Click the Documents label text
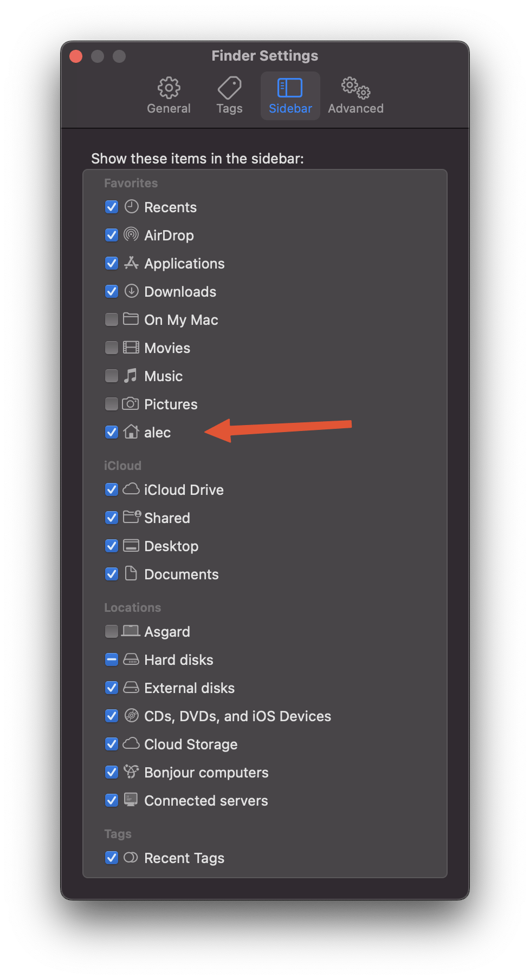Image resolution: width=530 pixels, height=980 pixels. coord(181,574)
